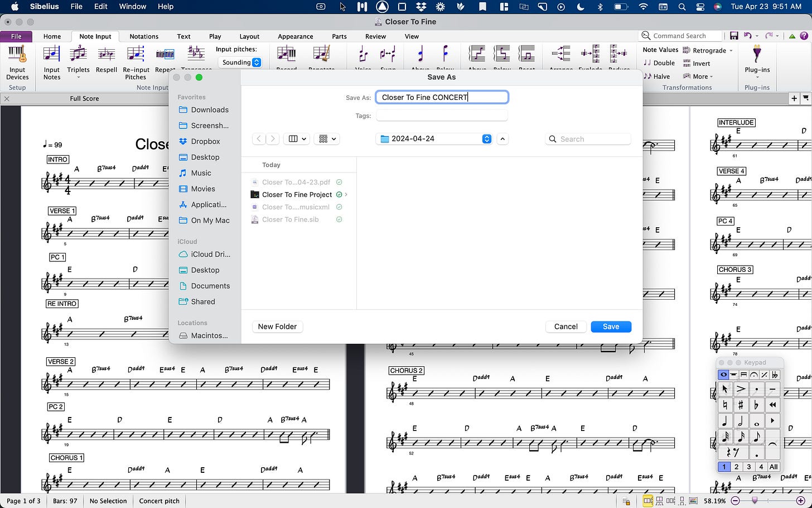Switch to the Appearance ribbon tab
This screenshot has width=812, height=508.
point(295,36)
